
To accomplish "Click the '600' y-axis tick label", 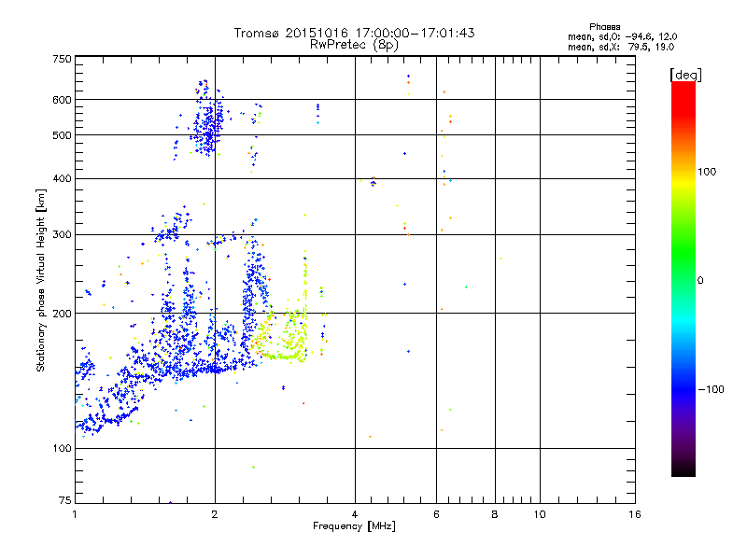I will 62,100.
